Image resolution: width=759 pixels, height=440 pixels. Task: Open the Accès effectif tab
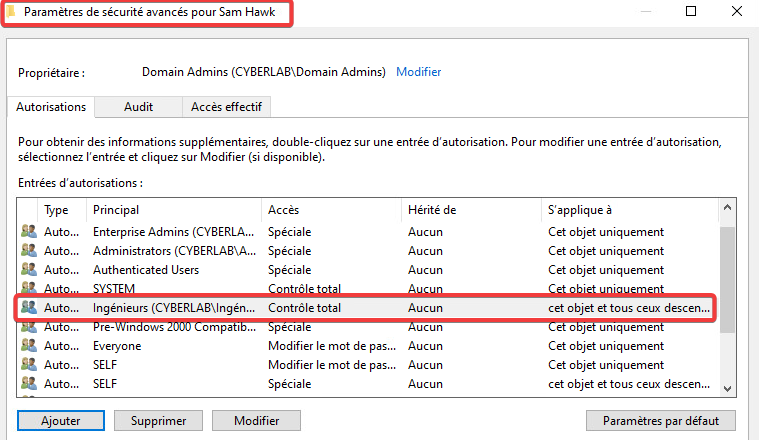(227, 106)
